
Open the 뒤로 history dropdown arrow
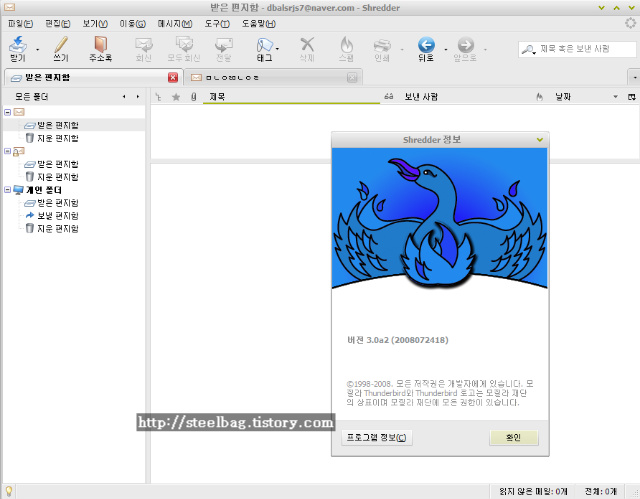(x=445, y=50)
